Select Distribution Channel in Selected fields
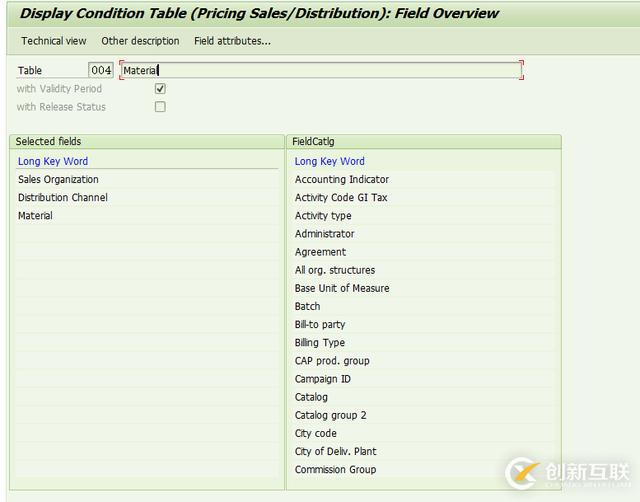This screenshot has width=640, height=502. (x=63, y=198)
